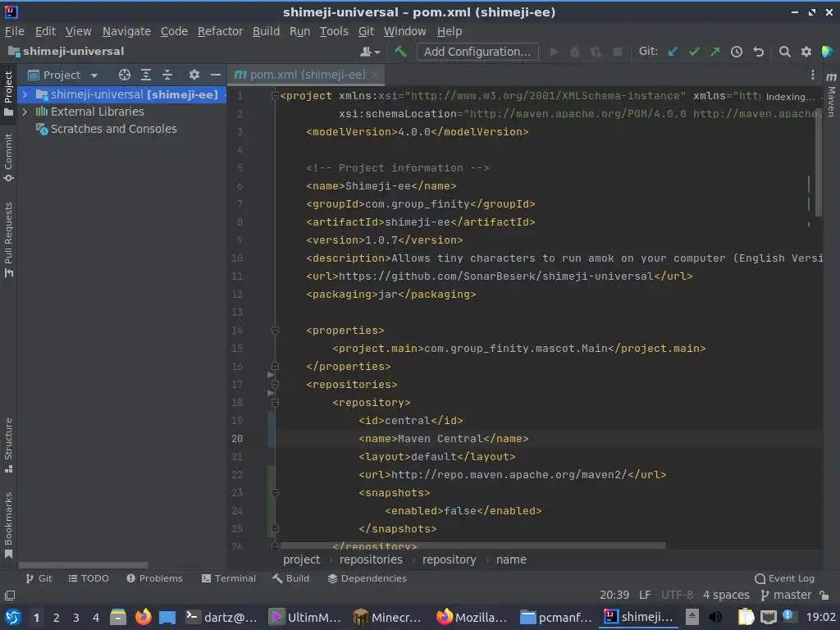Viewport: 840px width, 630px height.
Task: Click Add Configuration button
Action: coord(477,52)
